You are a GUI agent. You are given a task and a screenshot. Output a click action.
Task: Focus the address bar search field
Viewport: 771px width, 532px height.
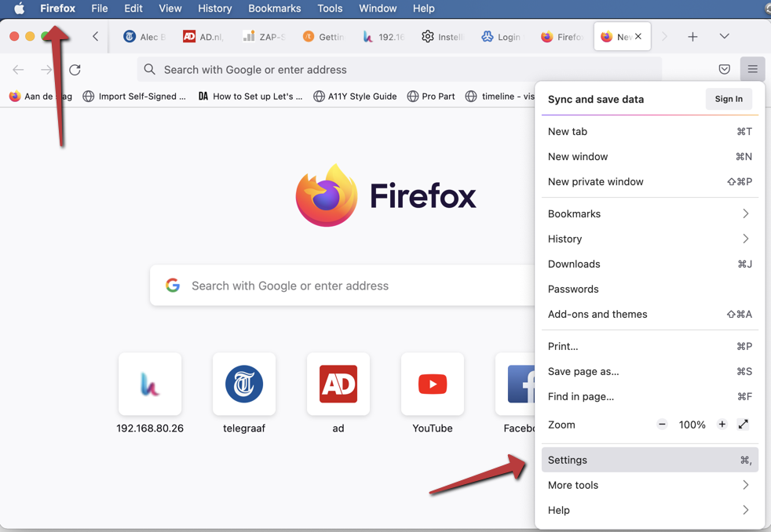pyautogui.click(x=400, y=70)
